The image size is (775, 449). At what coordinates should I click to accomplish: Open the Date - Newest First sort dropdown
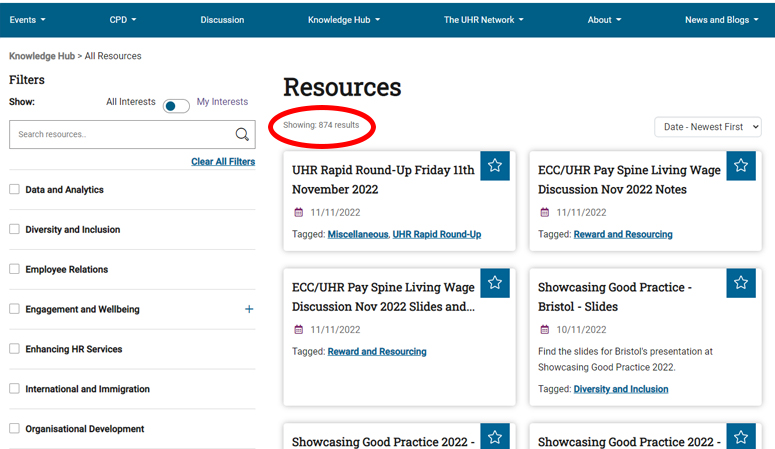pyautogui.click(x=708, y=127)
